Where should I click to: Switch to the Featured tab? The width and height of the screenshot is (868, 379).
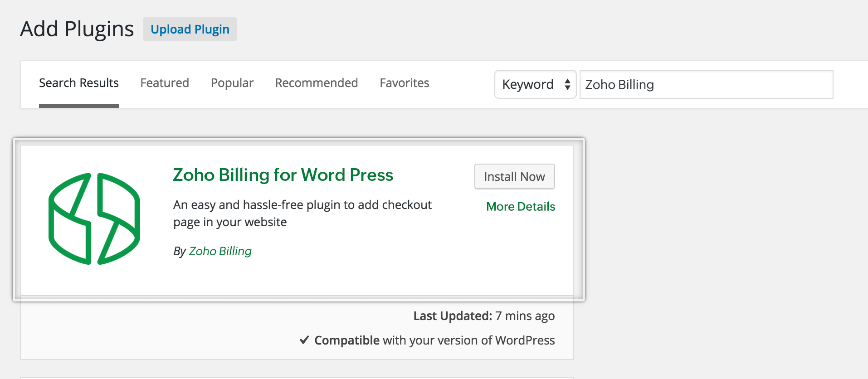point(165,83)
